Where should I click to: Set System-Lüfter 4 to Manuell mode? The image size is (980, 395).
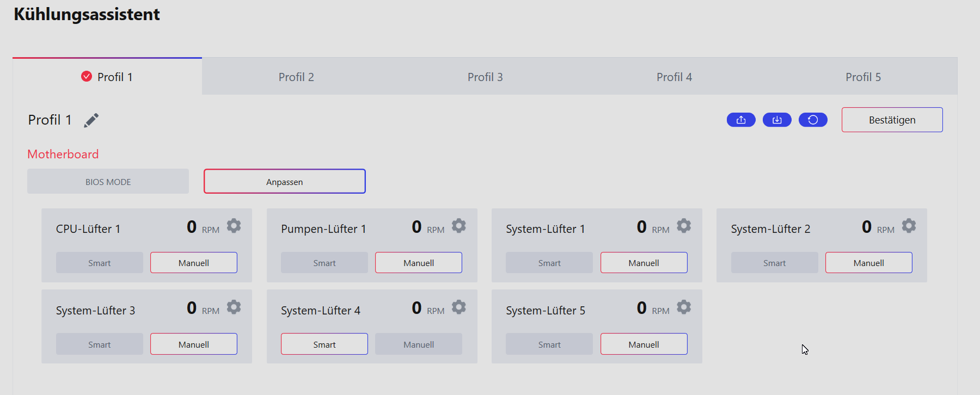pos(419,344)
